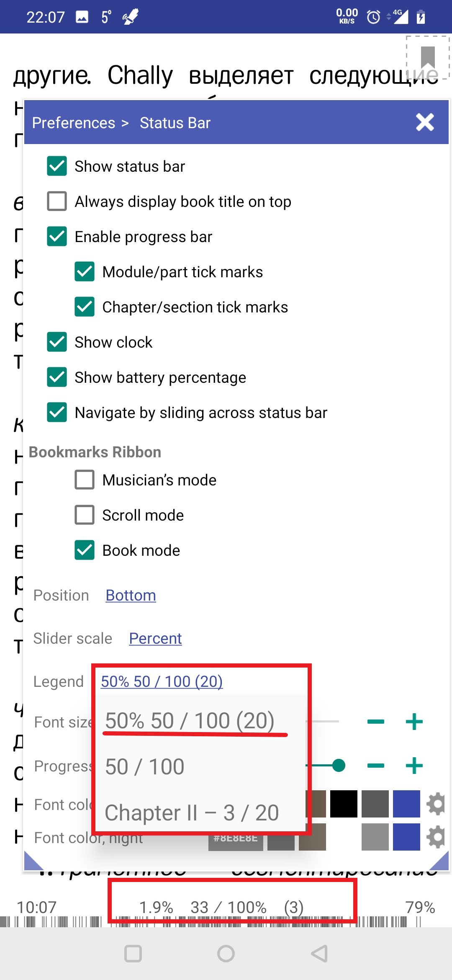Click plus for progress bar height
The width and height of the screenshot is (452, 980).
(414, 766)
